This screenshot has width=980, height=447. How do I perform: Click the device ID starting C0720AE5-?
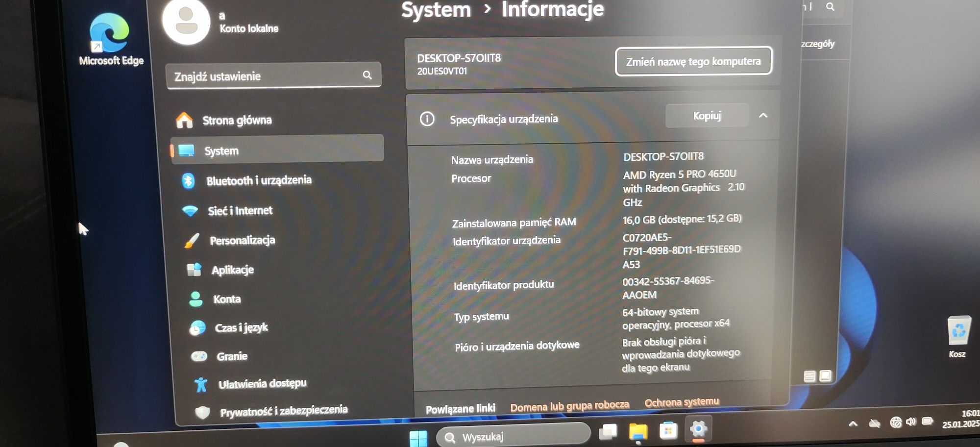[682, 250]
